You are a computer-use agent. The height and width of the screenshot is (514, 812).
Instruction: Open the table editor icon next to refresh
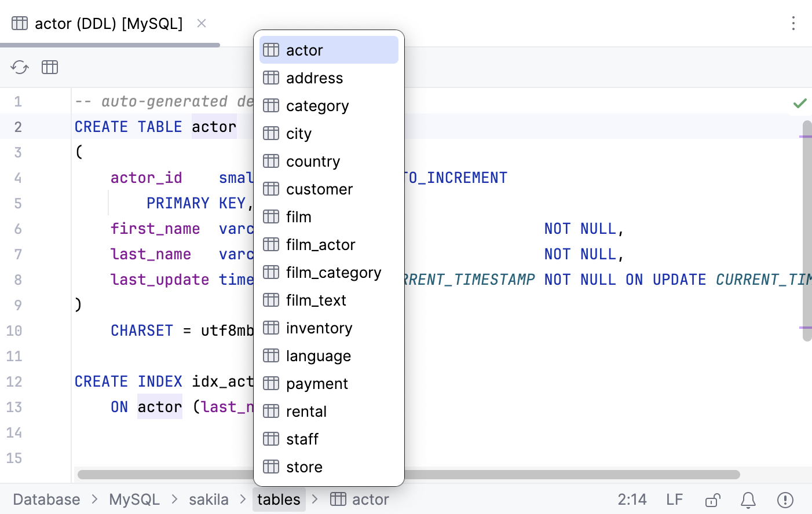(x=50, y=67)
